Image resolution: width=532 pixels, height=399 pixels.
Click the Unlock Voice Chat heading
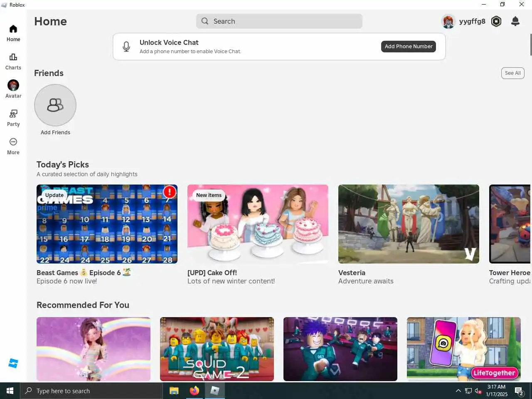[169, 42]
